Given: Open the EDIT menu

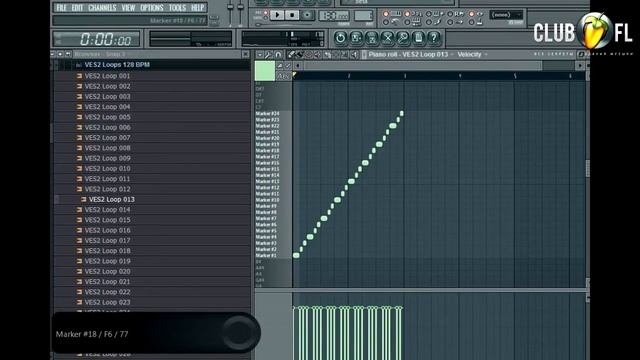Looking at the screenshot, I should click(x=77, y=8).
